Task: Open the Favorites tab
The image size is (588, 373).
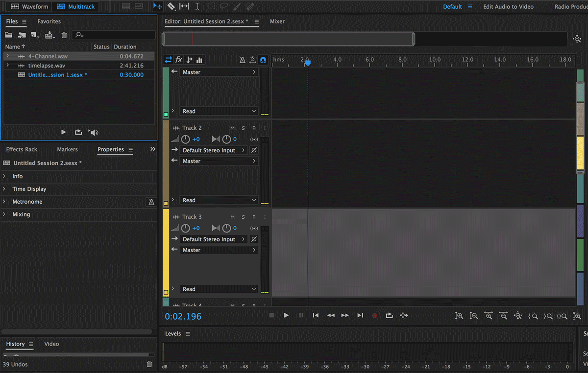Action: pos(49,22)
